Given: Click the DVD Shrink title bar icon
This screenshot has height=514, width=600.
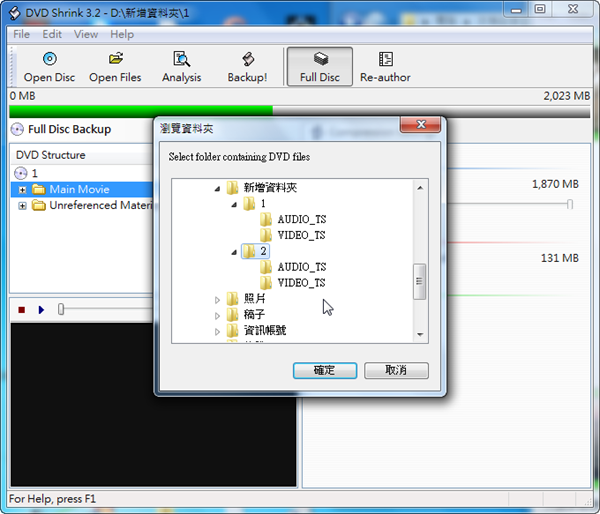Looking at the screenshot, I should pos(15,13).
